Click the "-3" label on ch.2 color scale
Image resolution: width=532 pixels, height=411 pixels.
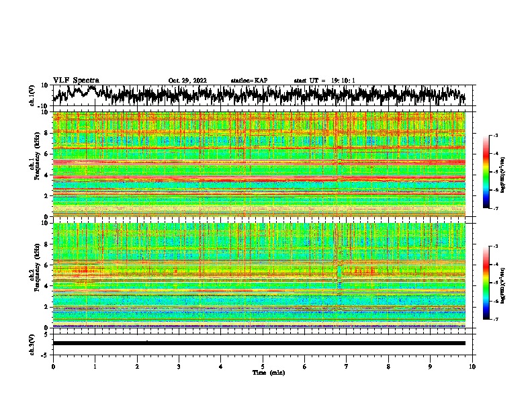tap(496, 246)
